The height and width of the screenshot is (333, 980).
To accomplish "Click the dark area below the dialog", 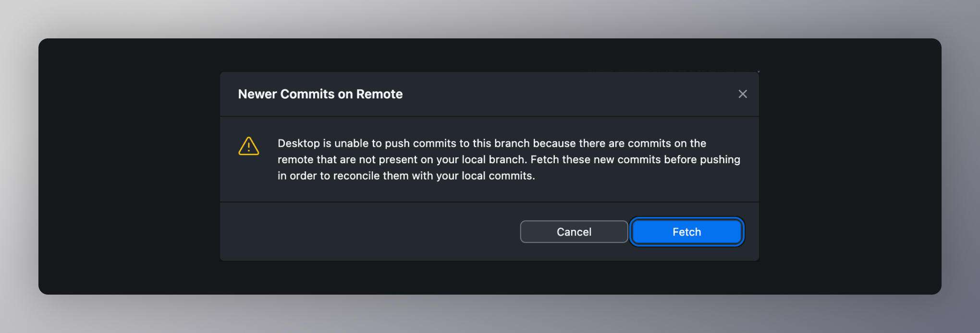I will (490, 278).
